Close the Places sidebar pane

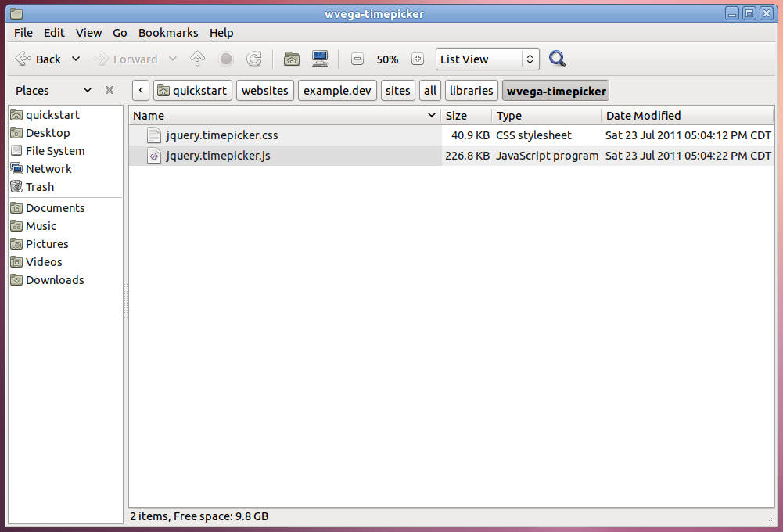click(110, 90)
